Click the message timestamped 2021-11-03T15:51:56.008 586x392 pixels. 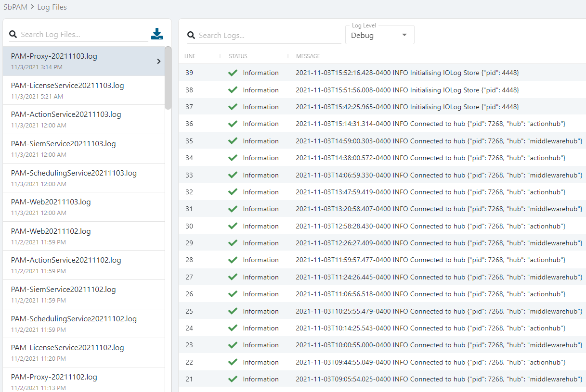407,90
